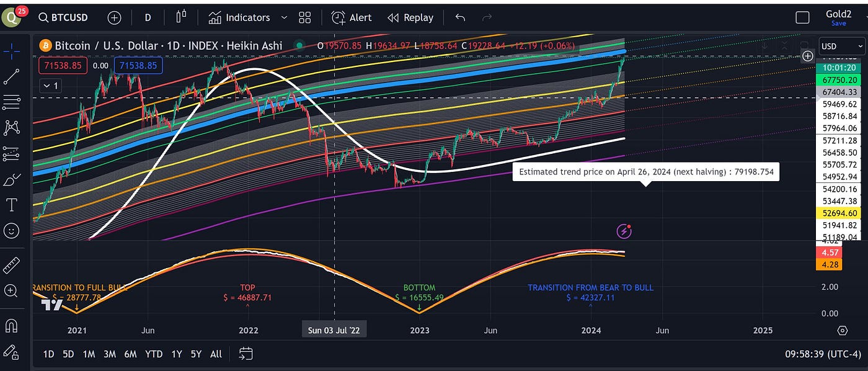The height and width of the screenshot is (371, 868).
Task: Open the USD currency dropdown
Action: pyautogui.click(x=841, y=45)
